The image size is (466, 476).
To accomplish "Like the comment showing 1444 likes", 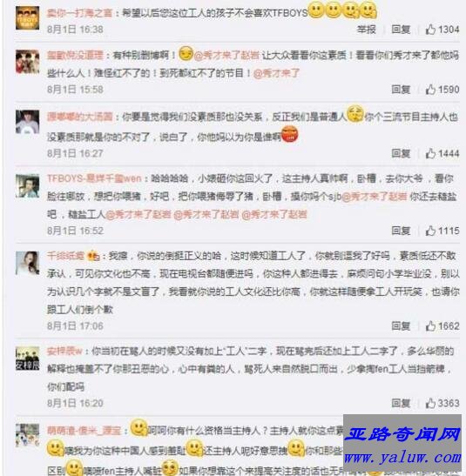I will (430, 154).
